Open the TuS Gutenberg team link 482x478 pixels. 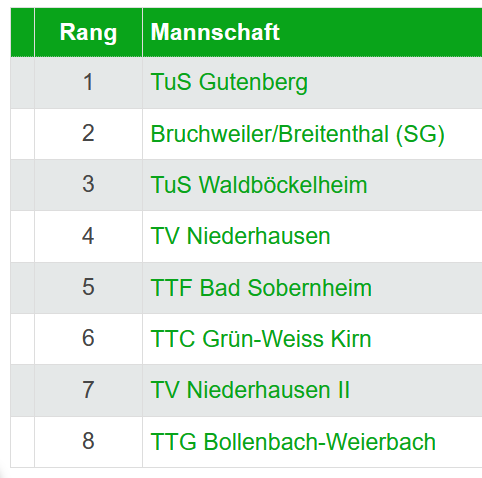pyautogui.click(x=229, y=83)
